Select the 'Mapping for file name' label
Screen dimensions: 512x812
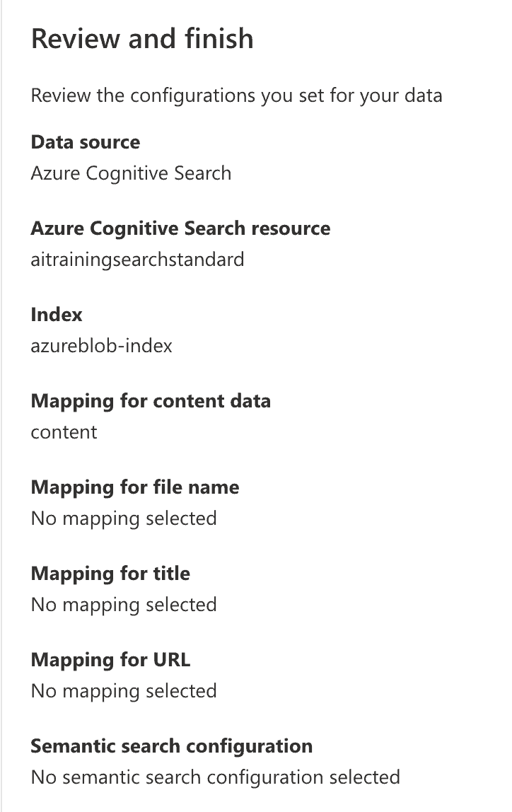point(135,487)
